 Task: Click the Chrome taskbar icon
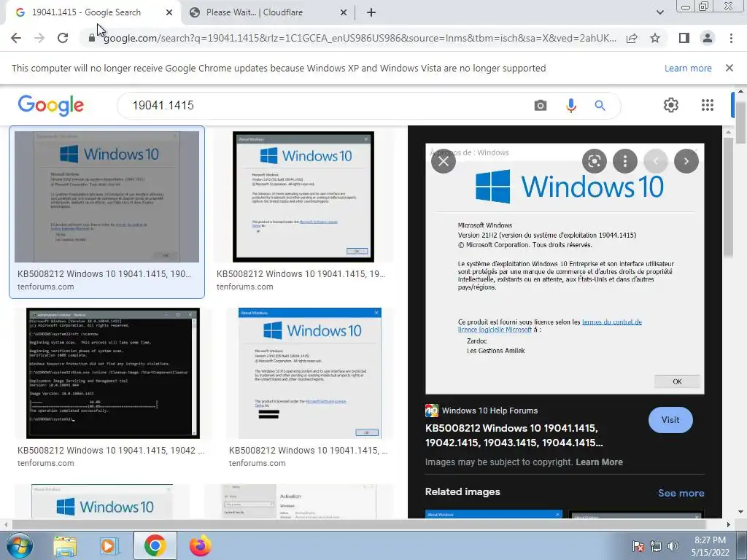[x=155, y=545]
